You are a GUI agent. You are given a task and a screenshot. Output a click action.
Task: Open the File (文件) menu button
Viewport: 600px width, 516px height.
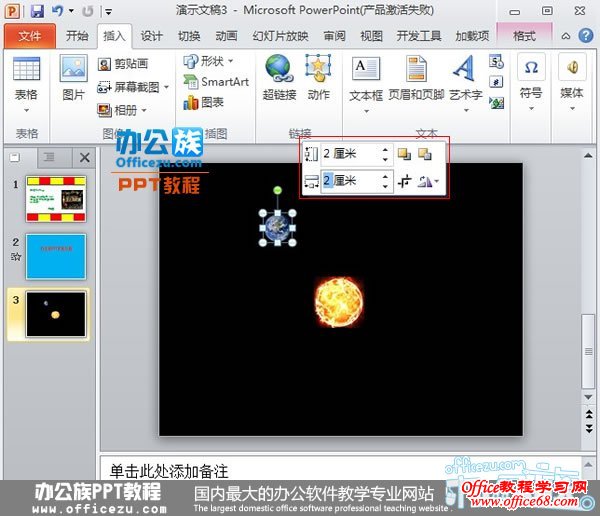(30, 36)
